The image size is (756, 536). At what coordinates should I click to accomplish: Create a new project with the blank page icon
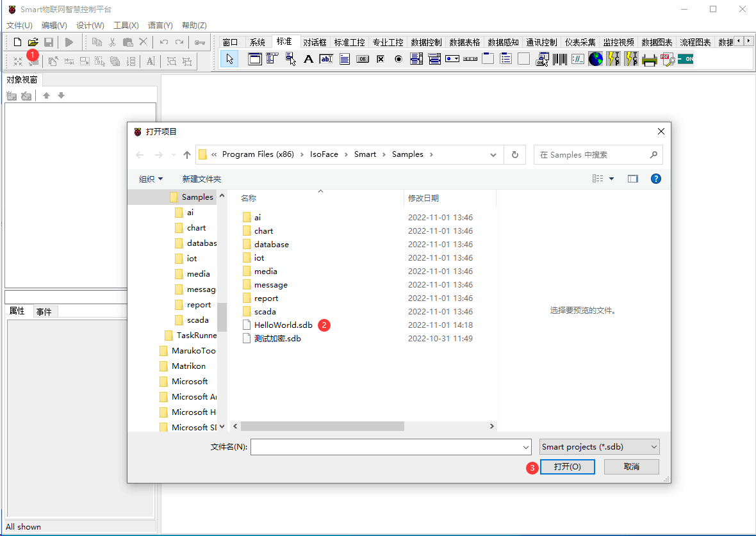click(x=17, y=42)
